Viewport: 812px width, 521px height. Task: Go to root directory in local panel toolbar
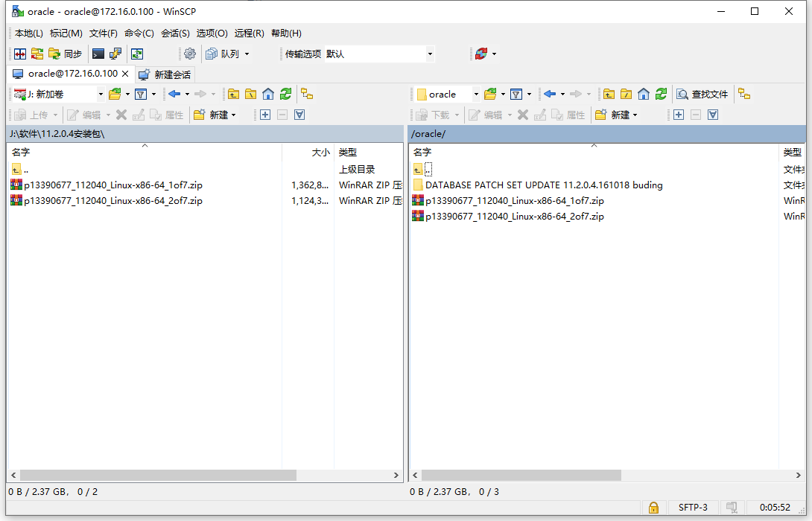[x=250, y=95]
